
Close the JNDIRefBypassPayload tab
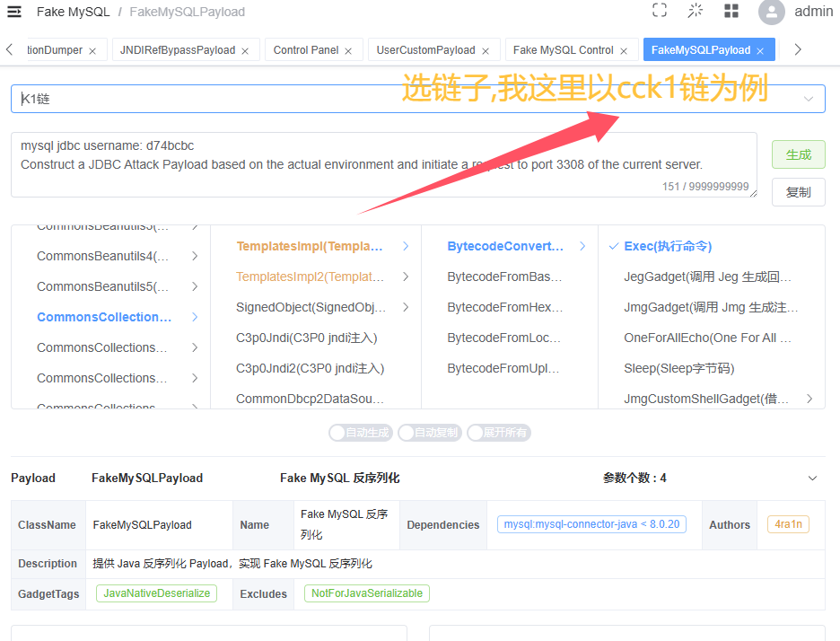coord(245,51)
